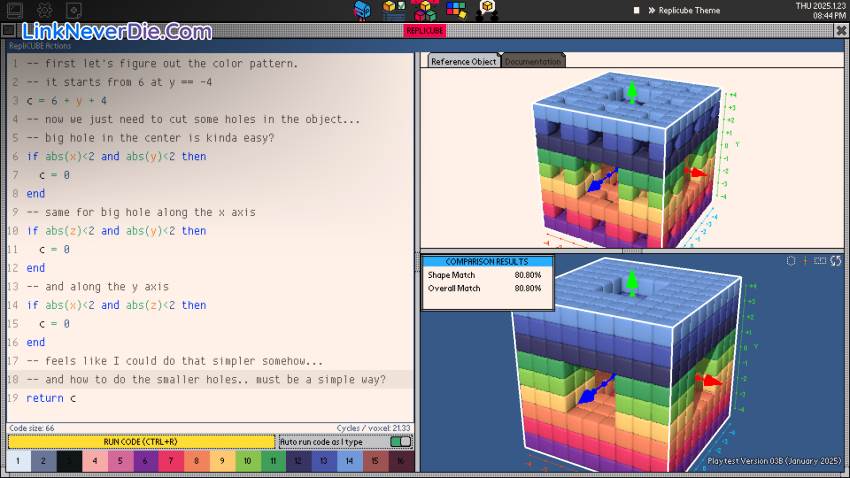Select red color swatch number 7
Image resolution: width=850 pixels, height=478 pixels.
[x=169, y=461]
